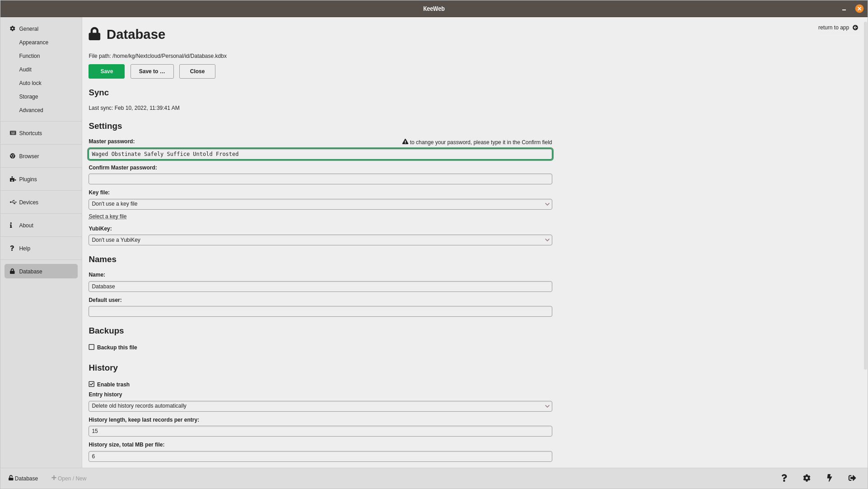Uncheck the Enable trash checkbox

click(92, 384)
